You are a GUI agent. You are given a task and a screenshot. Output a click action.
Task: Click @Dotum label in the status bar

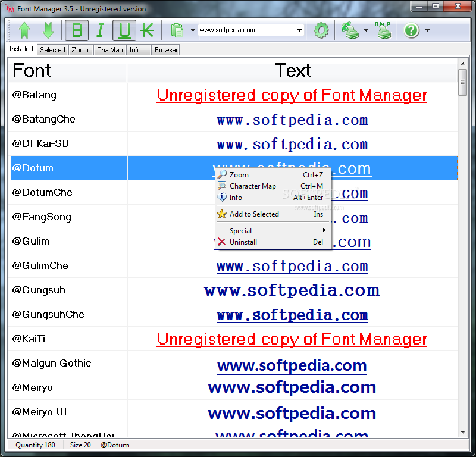(115, 445)
